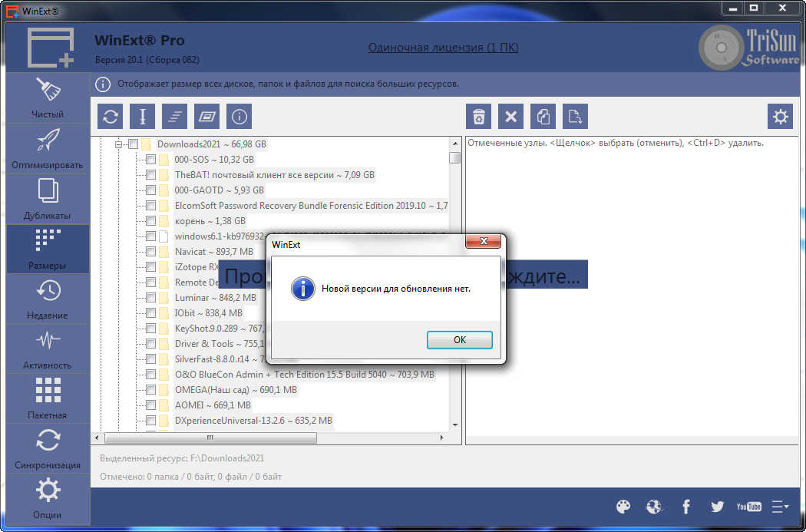Image resolution: width=806 pixels, height=532 pixels.
Task: Open the Дубликаты section
Action: (48, 199)
